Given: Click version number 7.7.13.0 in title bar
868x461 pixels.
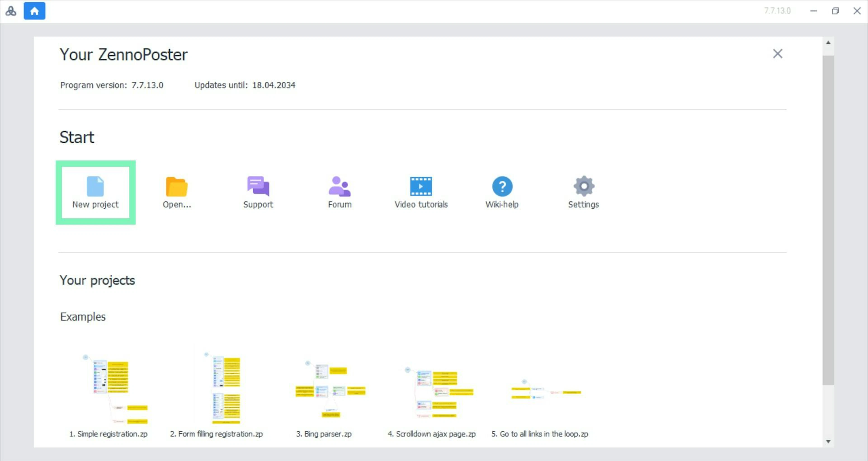Looking at the screenshot, I should point(777,11).
